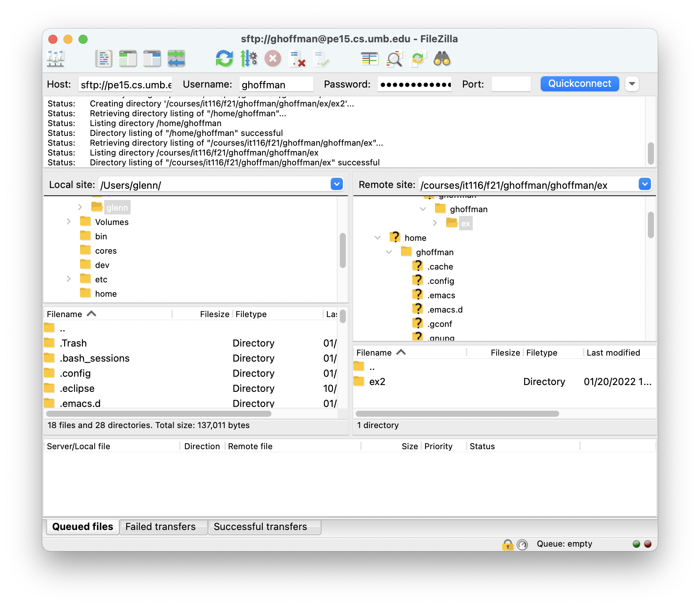This screenshot has height=607, width=700.
Task: Click the remote file list horizontal scrollbar
Action: (x=457, y=414)
